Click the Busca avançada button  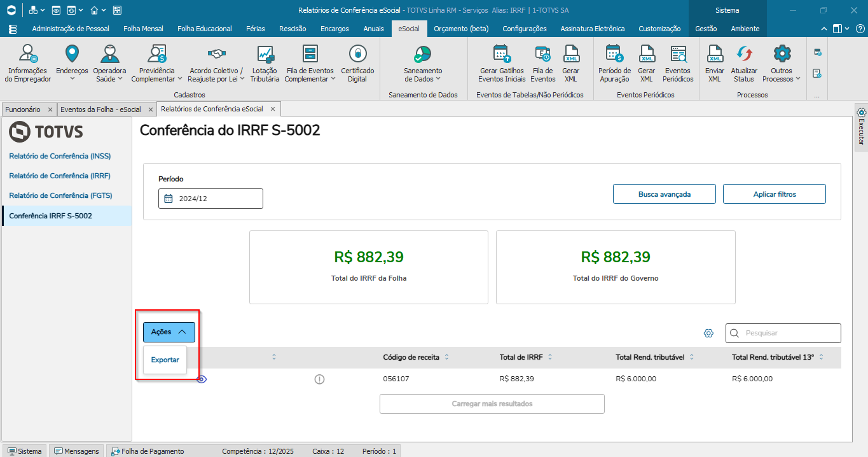pos(664,194)
